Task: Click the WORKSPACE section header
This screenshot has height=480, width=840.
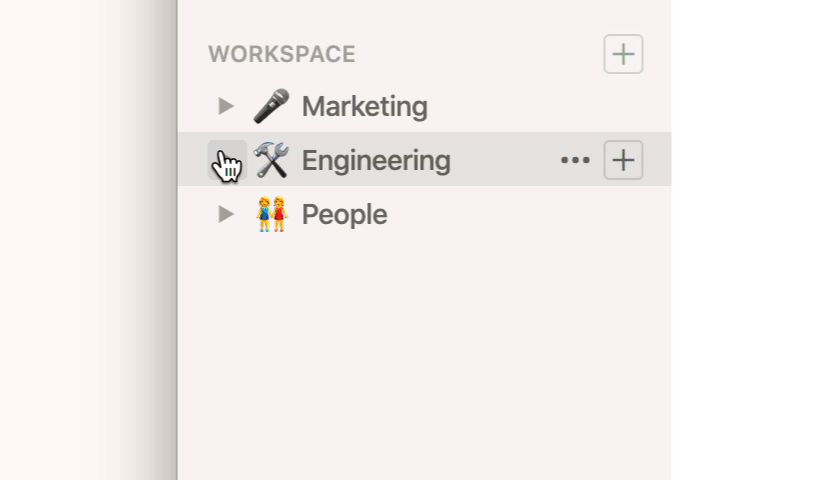Action: (282, 54)
